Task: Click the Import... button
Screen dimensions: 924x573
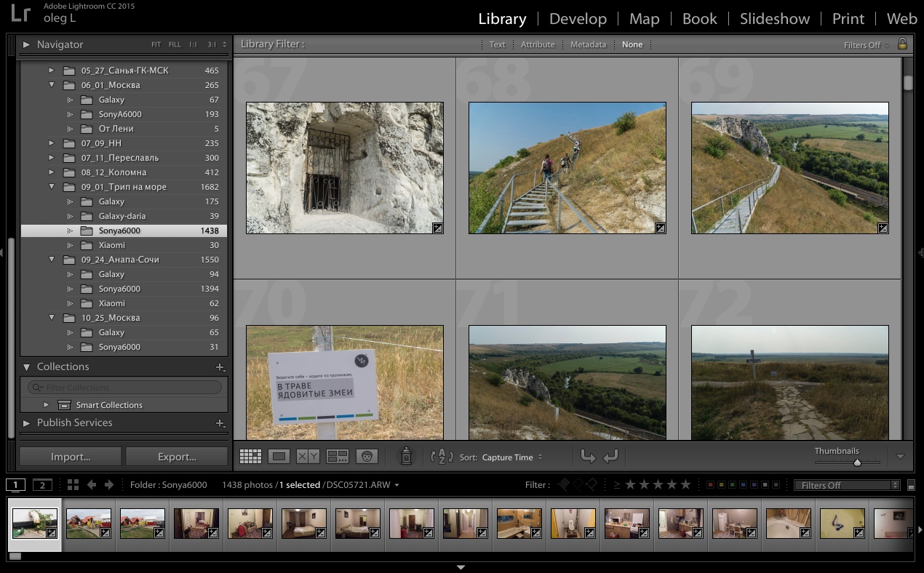Action: [71, 457]
